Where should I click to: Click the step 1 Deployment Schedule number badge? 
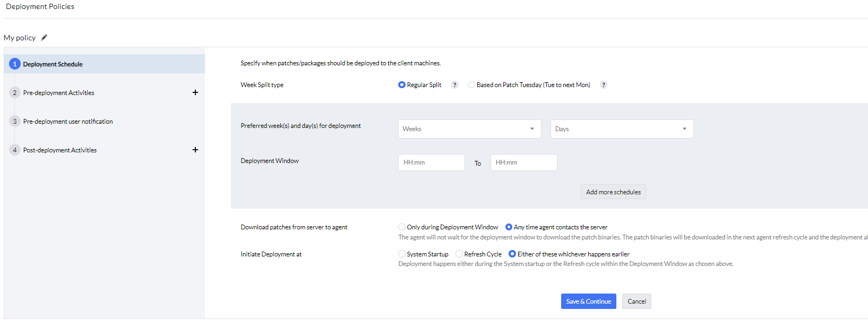tap(15, 64)
